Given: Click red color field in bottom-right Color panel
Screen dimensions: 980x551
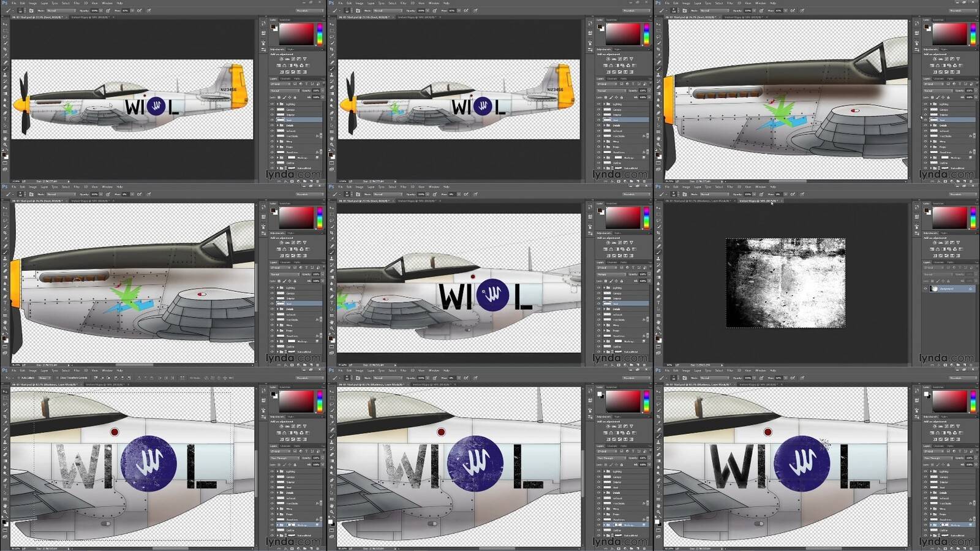Looking at the screenshot, I should coord(950,401).
